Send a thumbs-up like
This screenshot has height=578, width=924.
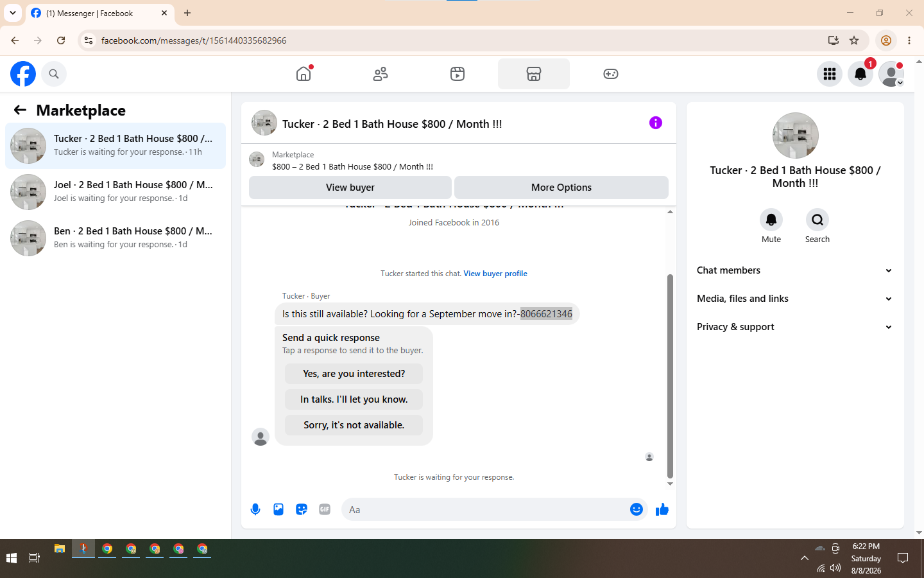[x=662, y=509]
